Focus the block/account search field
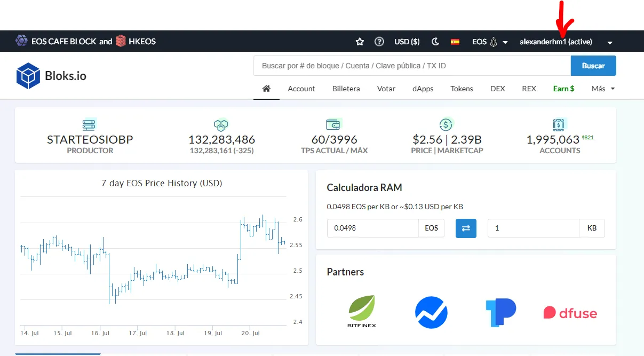 click(x=412, y=66)
